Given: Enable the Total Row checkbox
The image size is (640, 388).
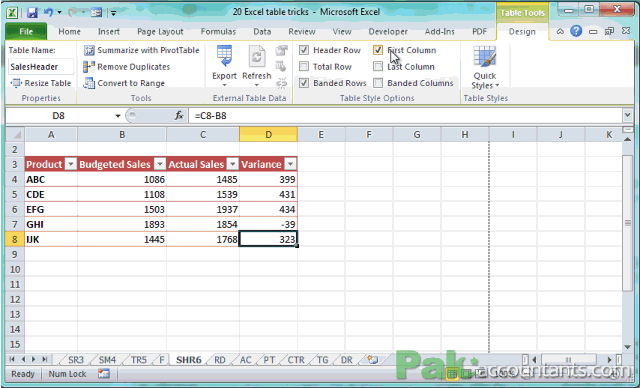Looking at the screenshot, I should [304, 67].
